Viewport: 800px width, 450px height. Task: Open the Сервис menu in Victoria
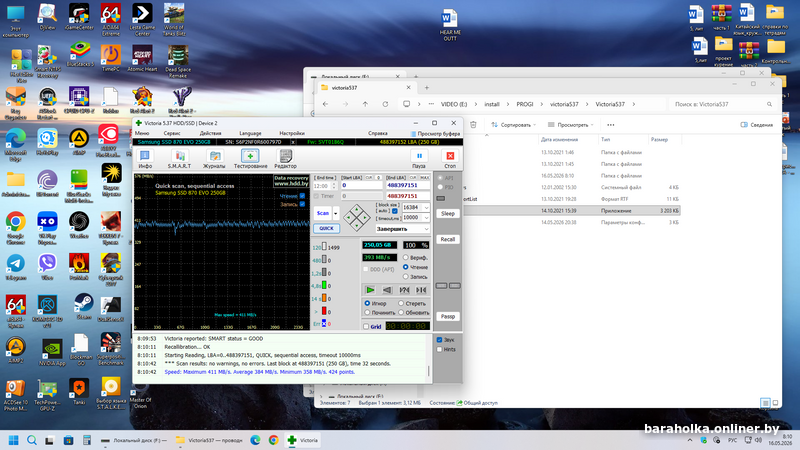[172, 133]
